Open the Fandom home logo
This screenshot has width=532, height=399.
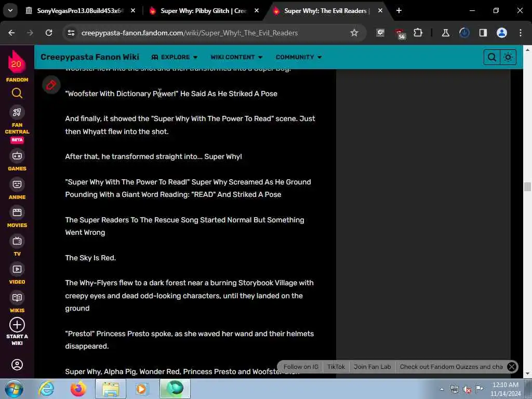pyautogui.click(x=17, y=66)
